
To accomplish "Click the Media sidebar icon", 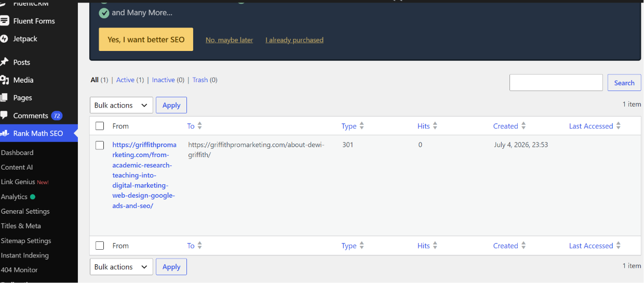I will pos(5,80).
